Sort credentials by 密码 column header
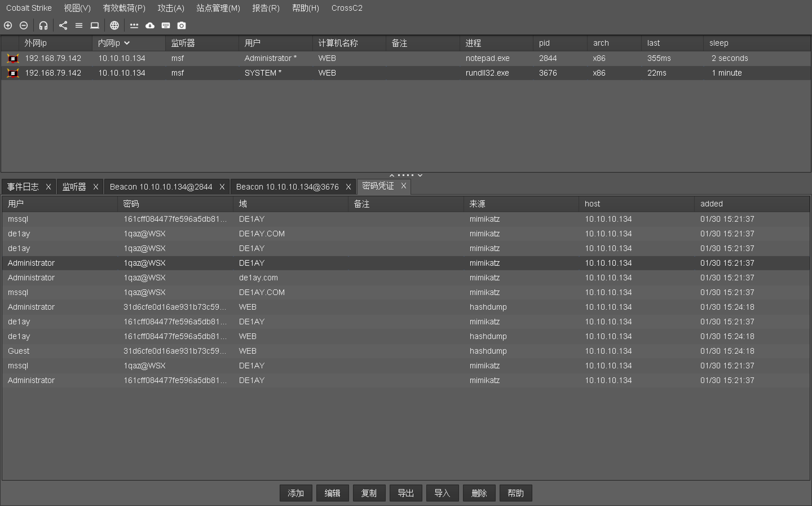Screen dimensions: 812x506 (x=175, y=204)
